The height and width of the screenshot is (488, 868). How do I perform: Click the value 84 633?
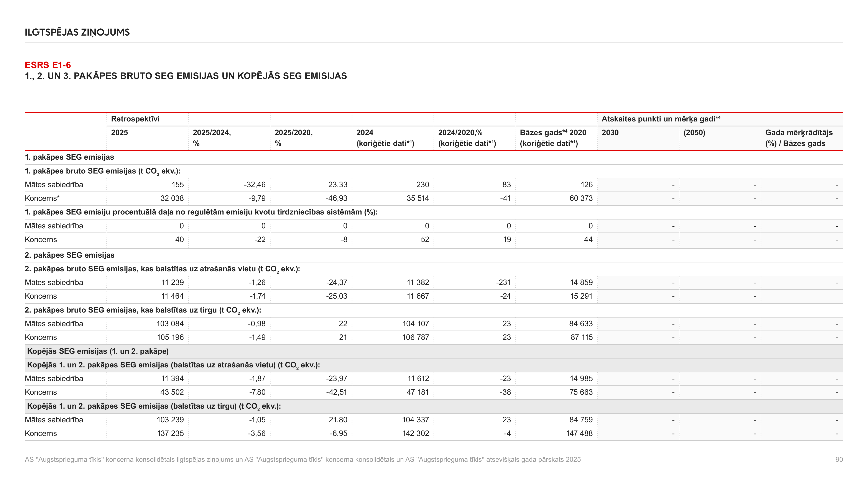click(x=581, y=324)
